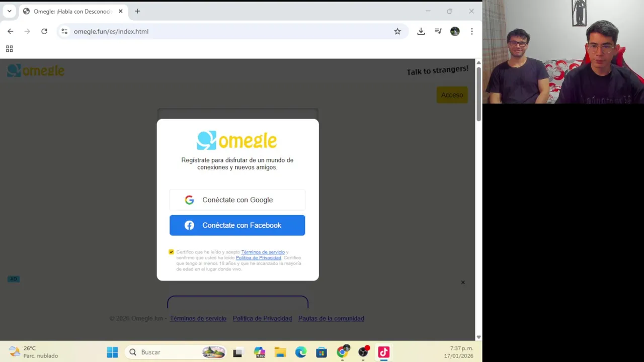
Task: Open Microsoft Store taskbar icon
Action: coord(321,352)
